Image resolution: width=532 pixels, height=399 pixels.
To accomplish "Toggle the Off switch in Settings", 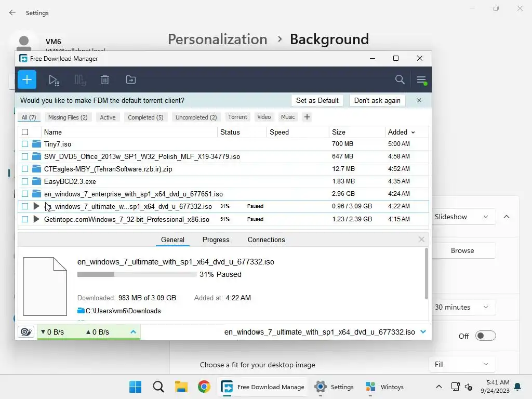I will click(486, 336).
